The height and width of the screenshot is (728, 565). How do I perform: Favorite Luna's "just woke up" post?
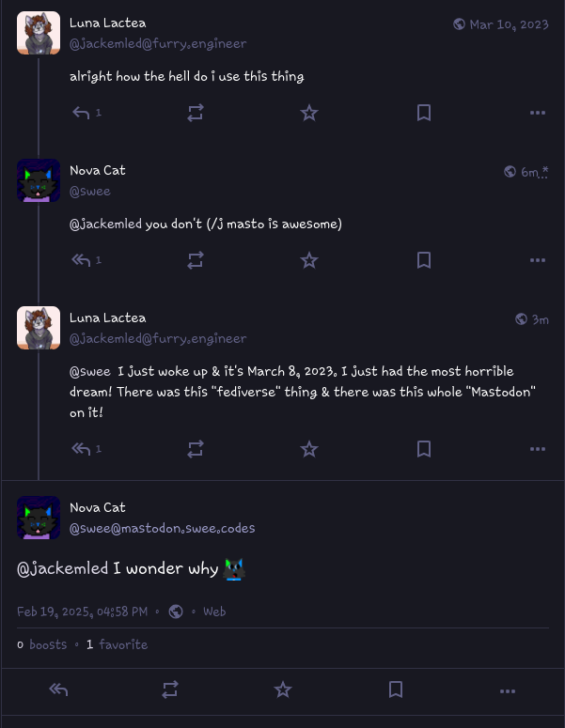tap(309, 449)
